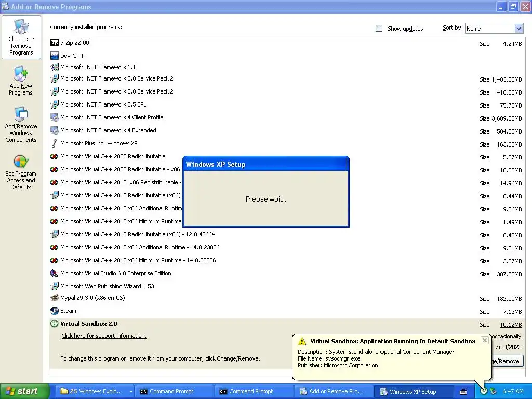The image size is (532, 399).
Task: Click the Visual C++ 2008 Redistributable icon
Action: 54,169
